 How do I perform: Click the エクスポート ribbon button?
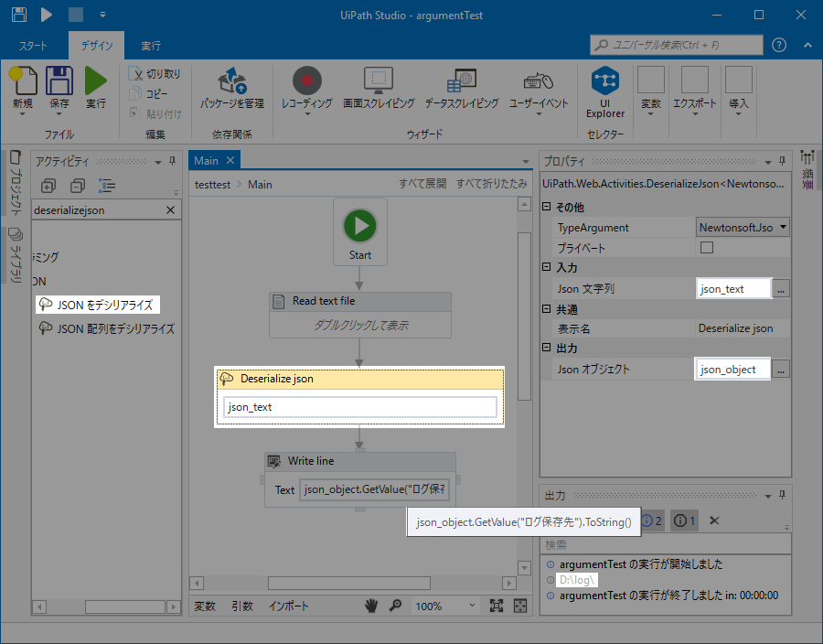695,91
